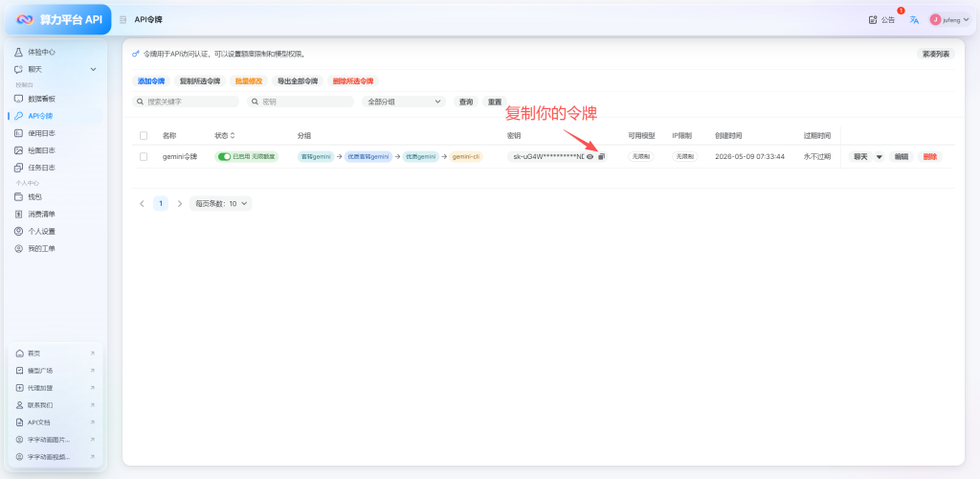Screen dimensions: 980x479
Task: Reveal the masked sk-uG4W key via eye icon
Action: 590,156
